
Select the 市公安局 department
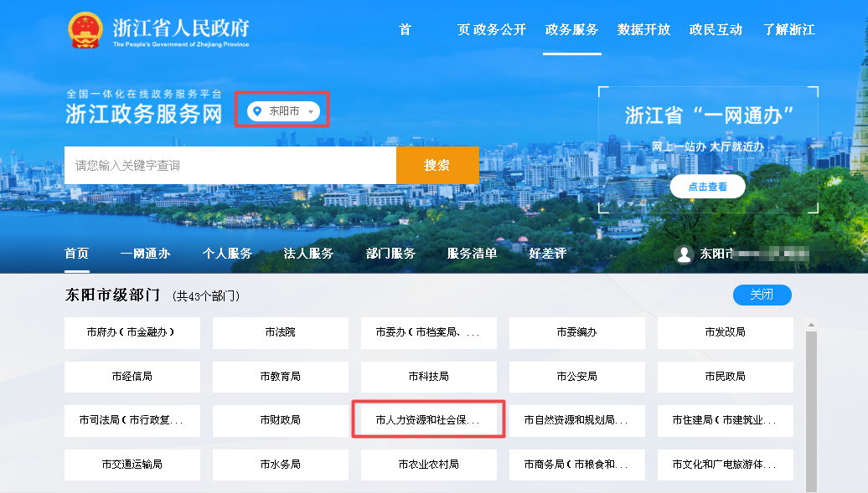[x=577, y=377]
